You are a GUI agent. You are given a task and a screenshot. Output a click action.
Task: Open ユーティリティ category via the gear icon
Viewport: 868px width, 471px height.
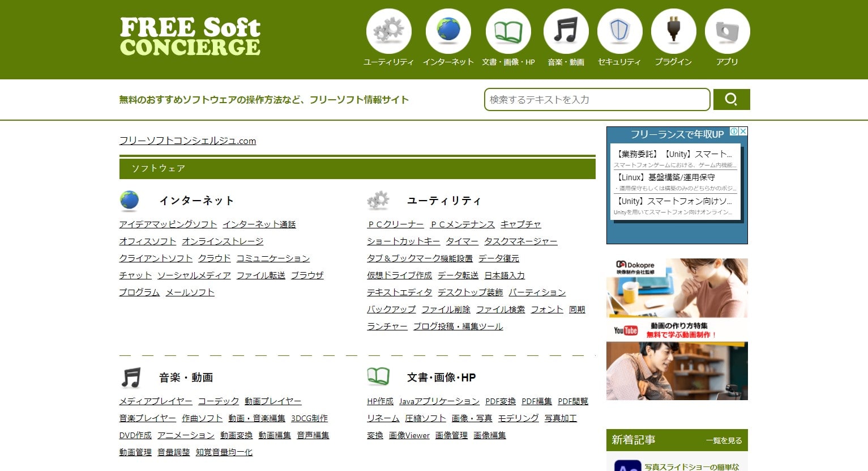point(389,31)
